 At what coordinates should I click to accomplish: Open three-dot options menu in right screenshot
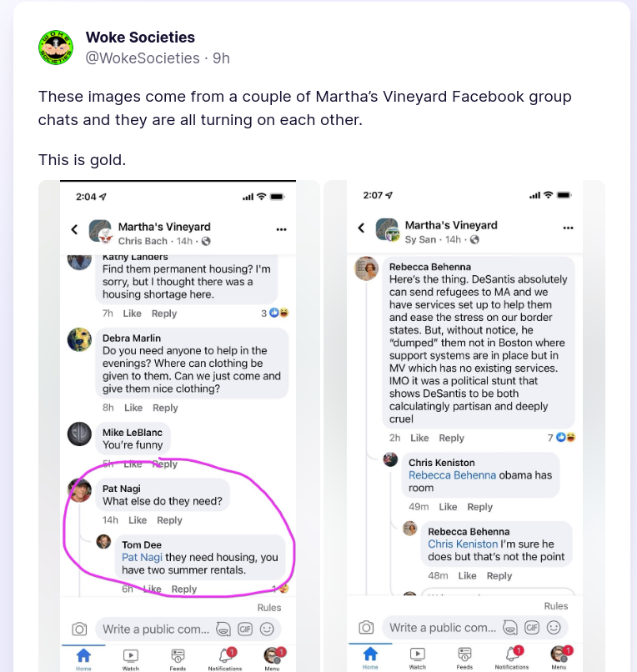(568, 228)
